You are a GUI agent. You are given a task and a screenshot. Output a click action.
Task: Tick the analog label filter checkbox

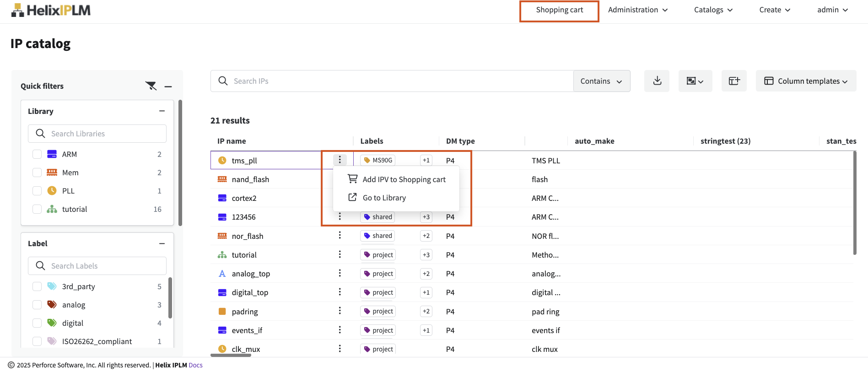(37, 305)
